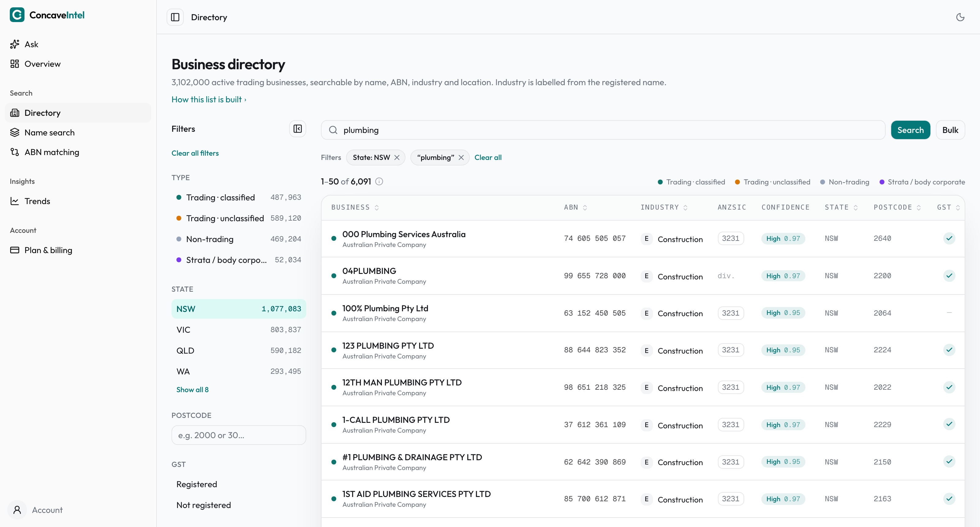The width and height of the screenshot is (980, 527).
Task: Filter by Trading · unclassified type
Action: click(239, 218)
